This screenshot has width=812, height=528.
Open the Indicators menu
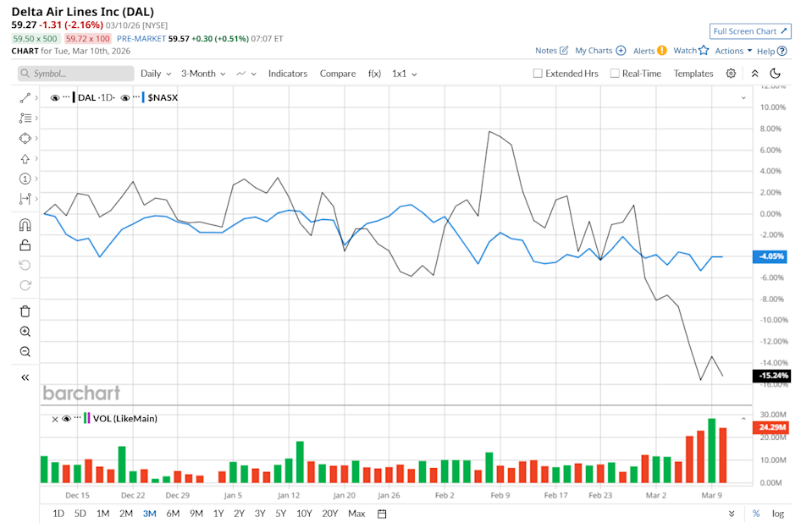pos(288,74)
